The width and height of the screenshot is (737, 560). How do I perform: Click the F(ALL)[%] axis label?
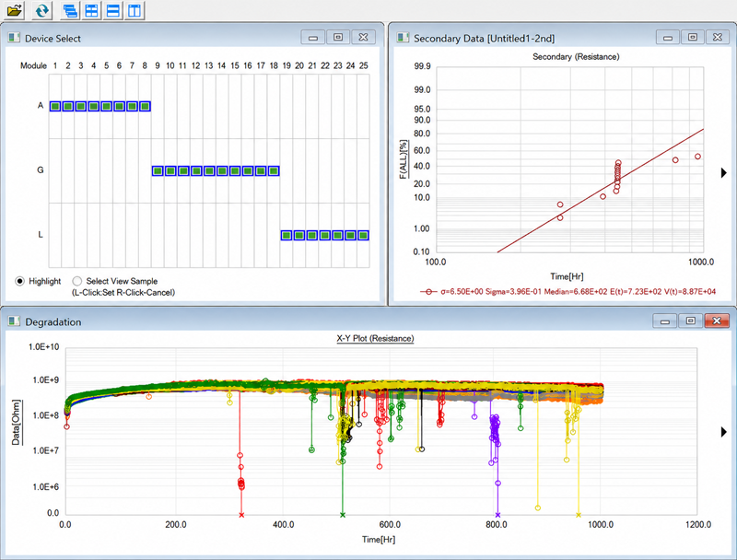(404, 159)
